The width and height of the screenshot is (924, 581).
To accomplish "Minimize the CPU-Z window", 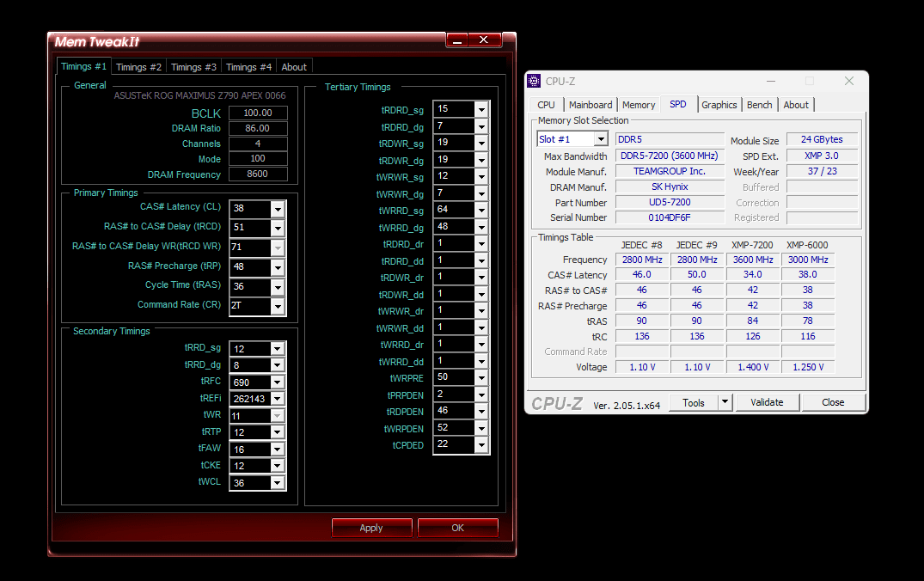I will (x=771, y=81).
